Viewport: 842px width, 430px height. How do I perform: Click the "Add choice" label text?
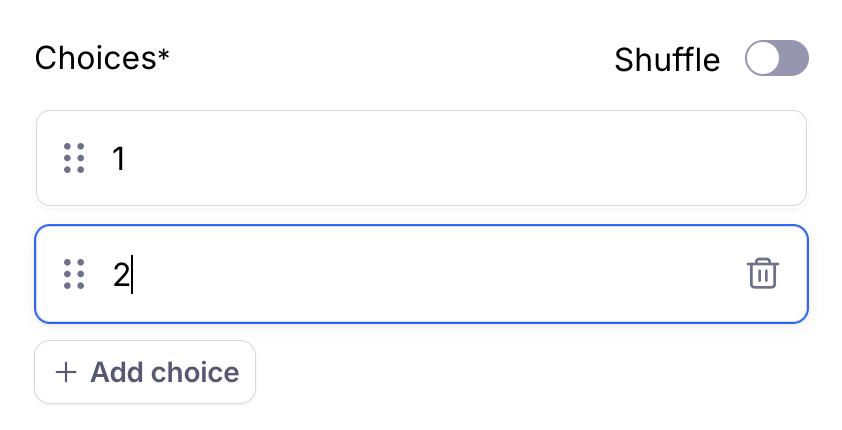pyautogui.click(x=165, y=373)
